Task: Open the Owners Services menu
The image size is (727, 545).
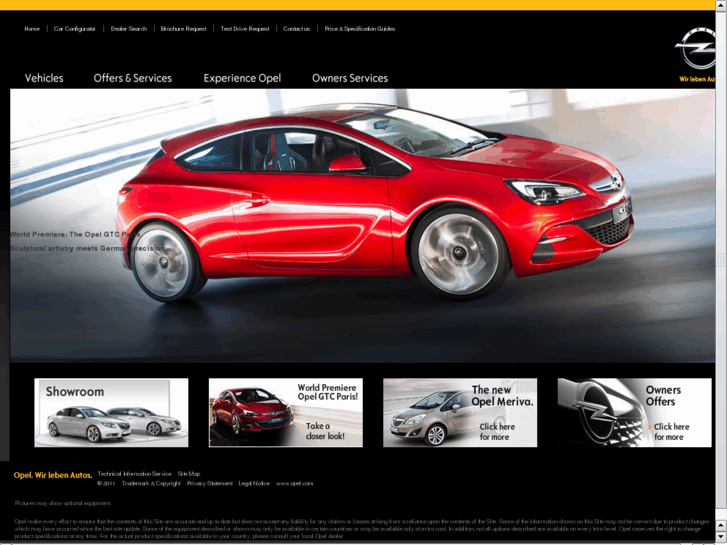Action: pyautogui.click(x=350, y=78)
